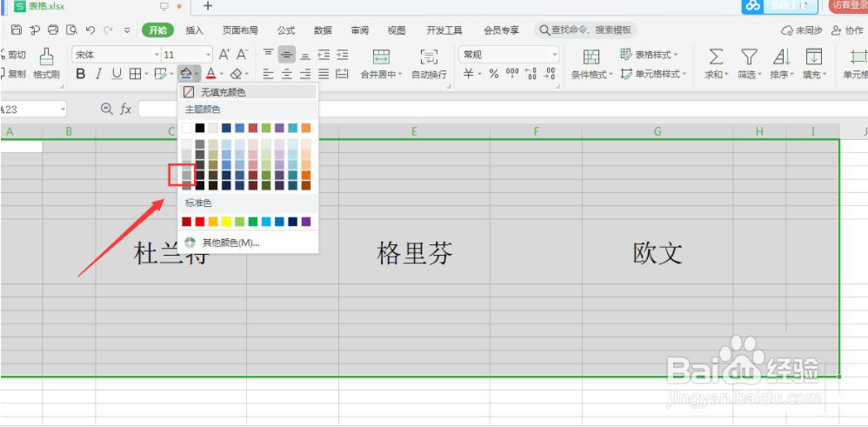This screenshot has width=868, height=427.
Task: Click Increase Decimal places icon
Action: click(x=531, y=74)
